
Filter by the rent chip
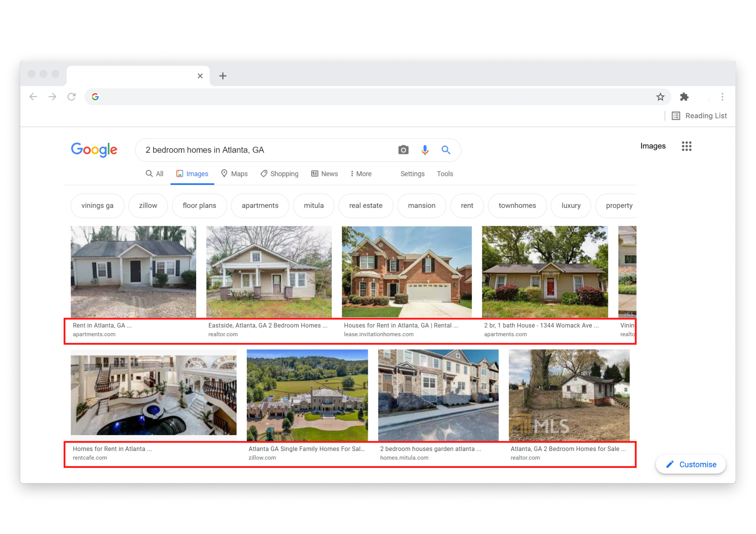[x=467, y=205]
